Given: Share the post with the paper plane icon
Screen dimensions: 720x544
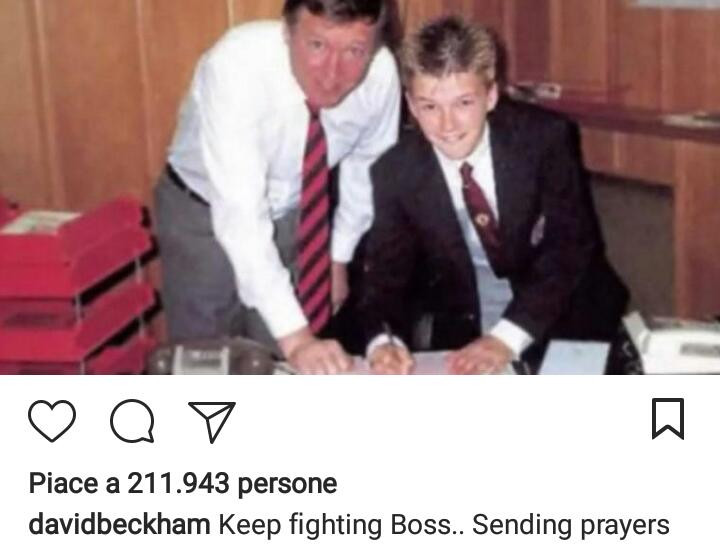Looking at the screenshot, I should (212, 422).
